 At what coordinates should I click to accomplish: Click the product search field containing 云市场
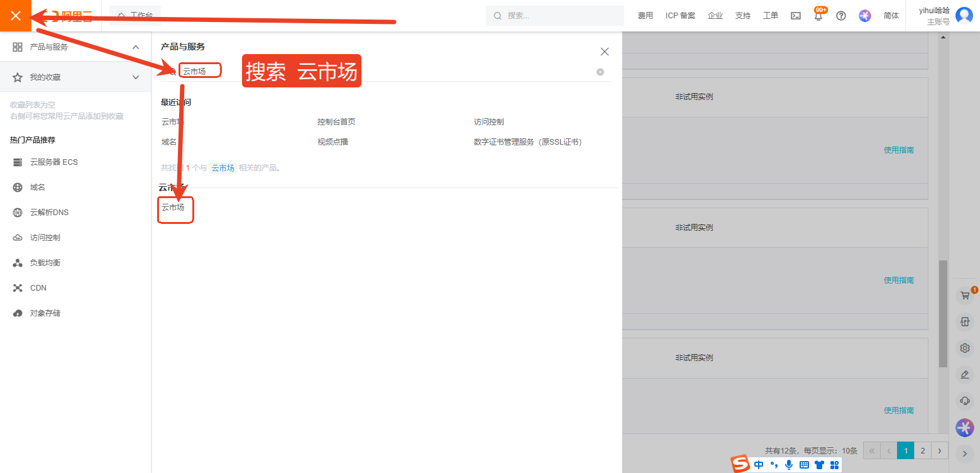(x=387, y=71)
